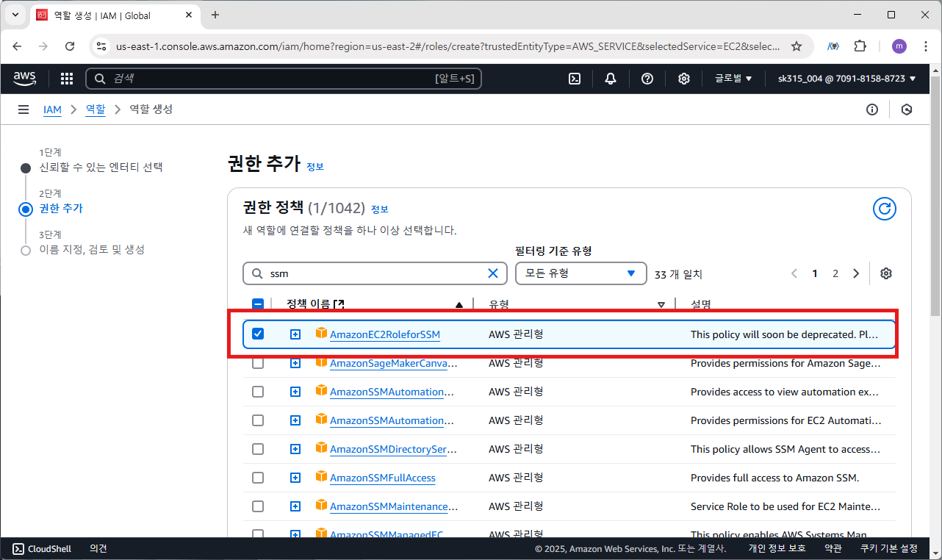Reload the browser page
Viewport: 942px width, 560px height.
point(70,46)
